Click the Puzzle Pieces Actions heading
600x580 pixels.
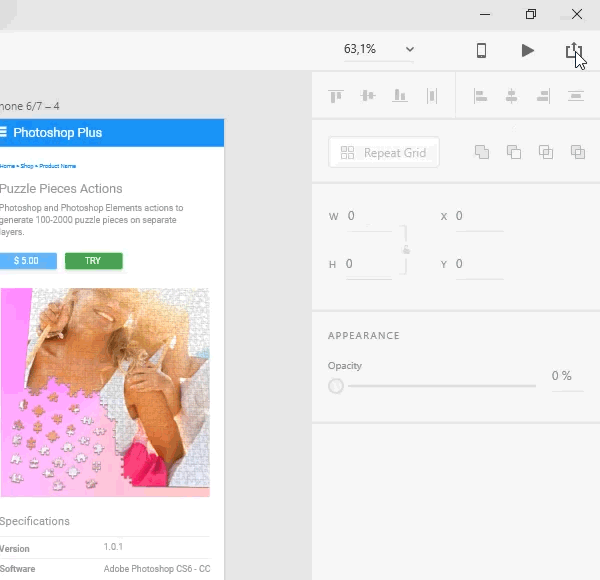tap(61, 189)
